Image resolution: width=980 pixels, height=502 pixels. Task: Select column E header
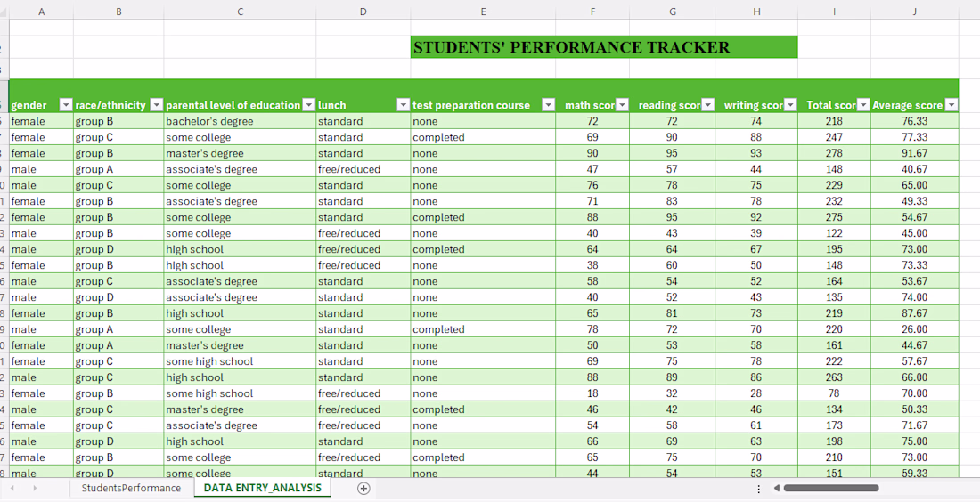pyautogui.click(x=483, y=12)
